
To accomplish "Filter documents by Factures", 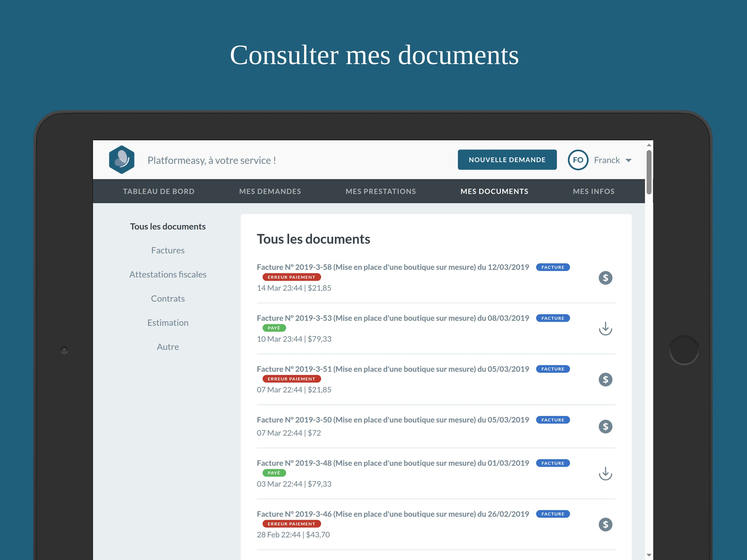I will pyautogui.click(x=168, y=251).
